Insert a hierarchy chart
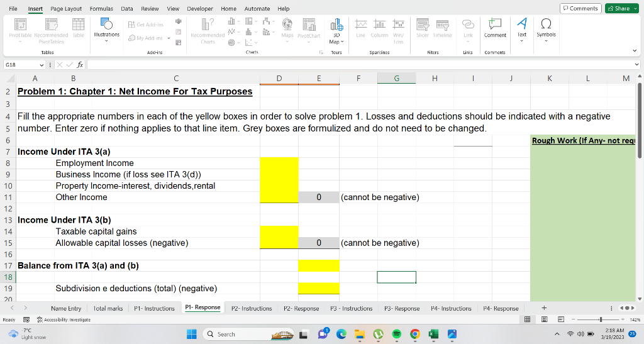The width and height of the screenshot is (644, 344). pyautogui.click(x=250, y=21)
